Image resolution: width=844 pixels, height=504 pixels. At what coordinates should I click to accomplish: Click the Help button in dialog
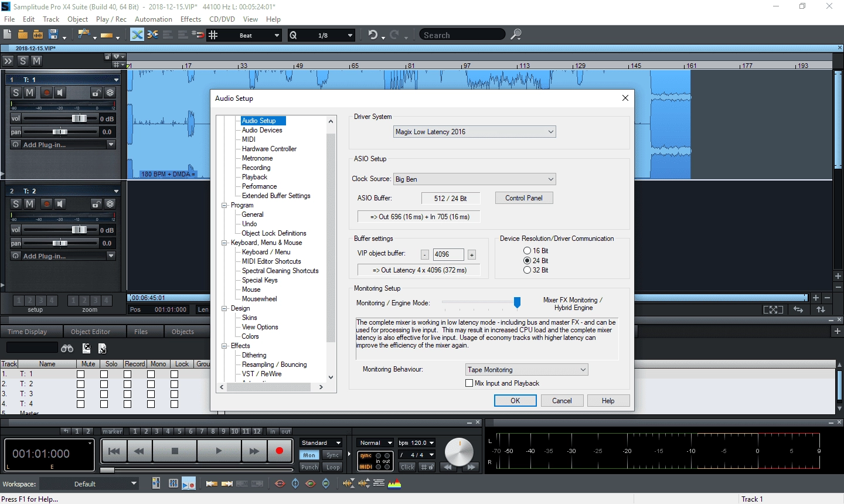coord(608,401)
